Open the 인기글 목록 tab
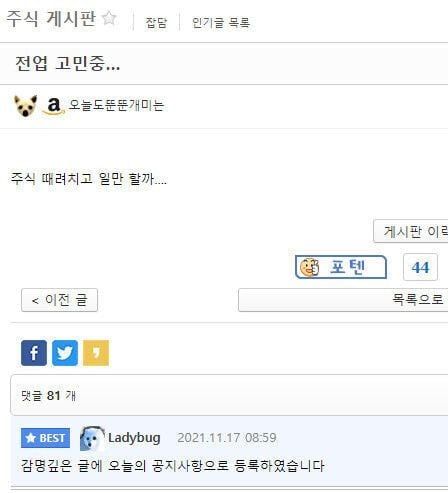 (221, 23)
